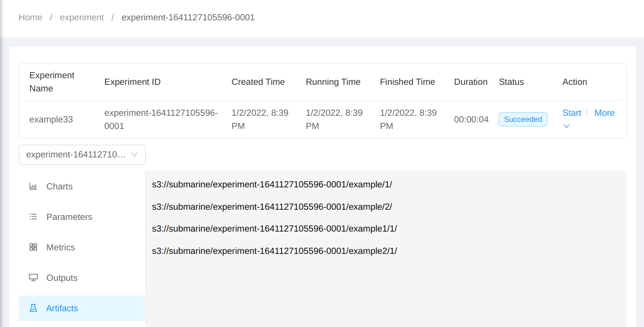
Task: Click the Finished Time column header
Action: tap(408, 82)
